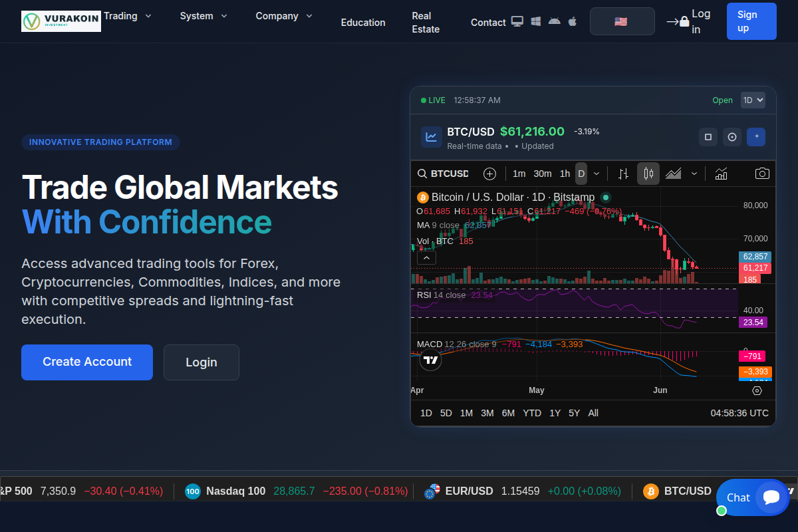This screenshot has width=798, height=532.
Task: Set chart range to YTD
Action: (x=532, y=413)
